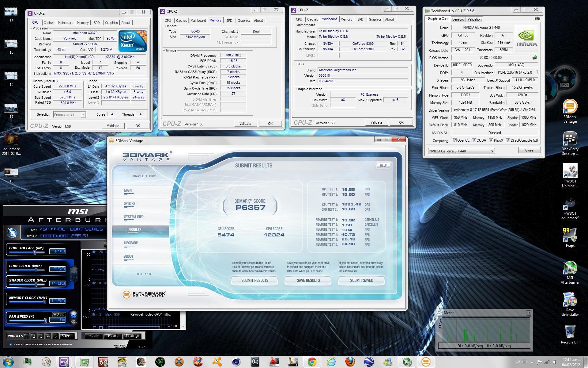The height and width of the screenshot is (368, 588).
Task: Open Processor #1 selection dropdown
Action: click(x=69, y=115)
